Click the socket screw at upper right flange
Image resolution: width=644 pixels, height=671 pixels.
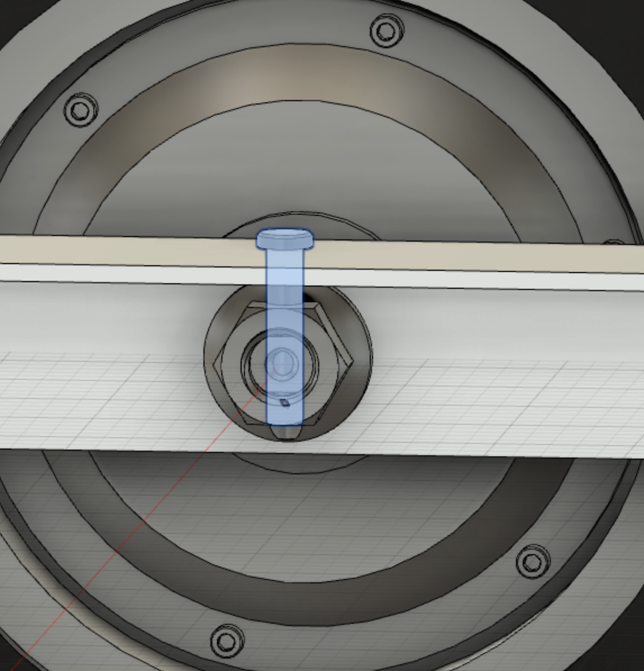click(x=387, y=31)
